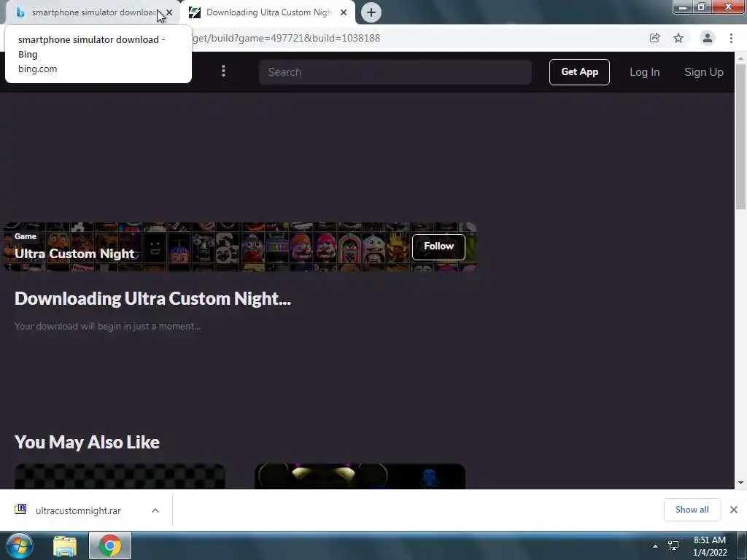The width and height of the screenshot is (747, 560).
Task: Click the browser address bar URL
Action: tap(286, 38)
